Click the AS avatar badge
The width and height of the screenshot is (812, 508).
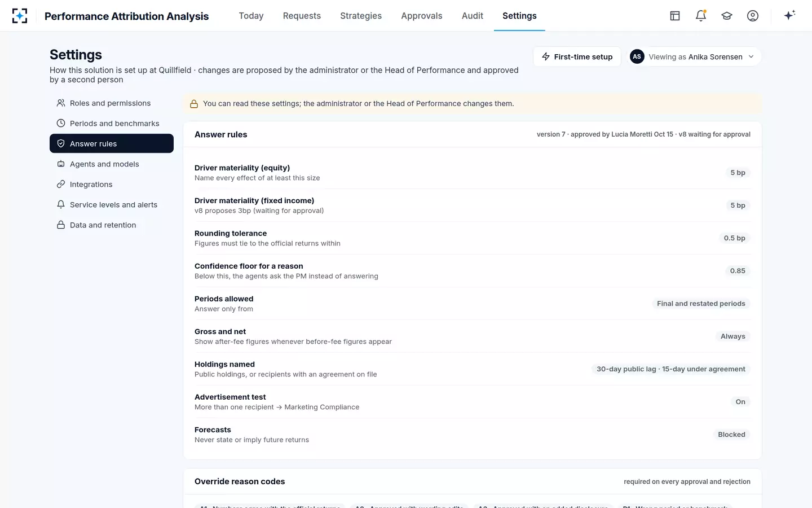coord(637,56)
